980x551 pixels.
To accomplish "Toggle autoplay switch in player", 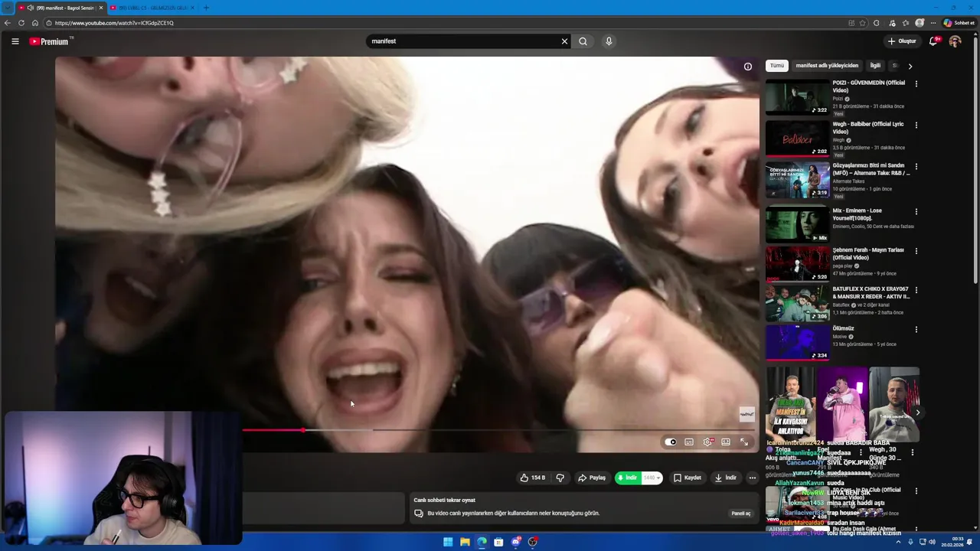I will (x=671, y=442).
